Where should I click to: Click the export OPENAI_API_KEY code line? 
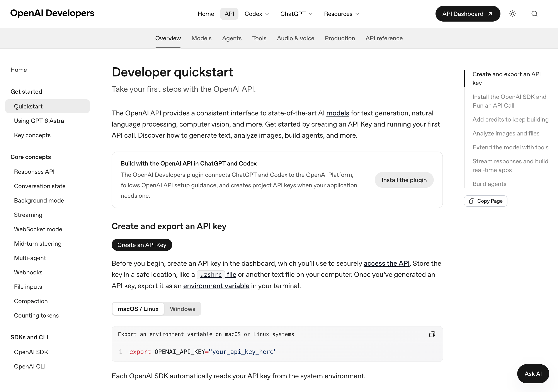203,352
